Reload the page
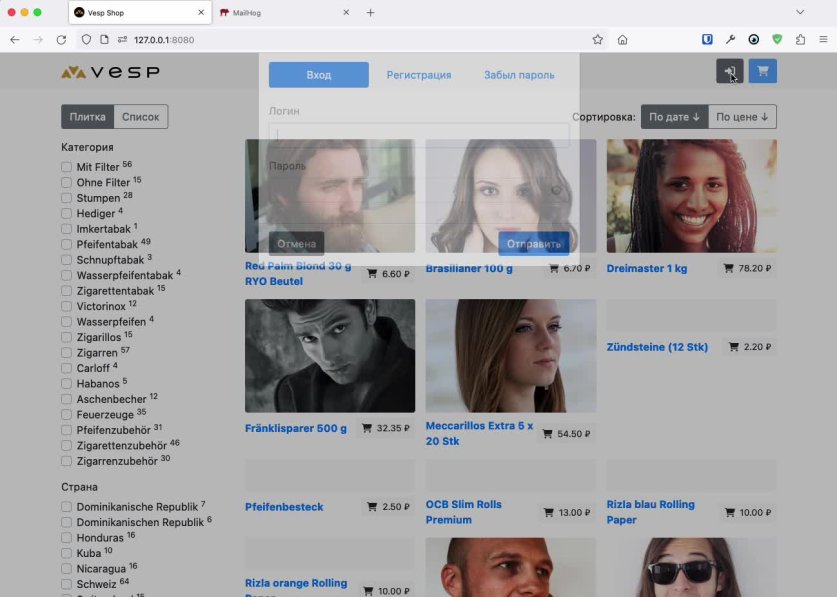Viewport: 837px width, 597px height. tap(61, 40)
